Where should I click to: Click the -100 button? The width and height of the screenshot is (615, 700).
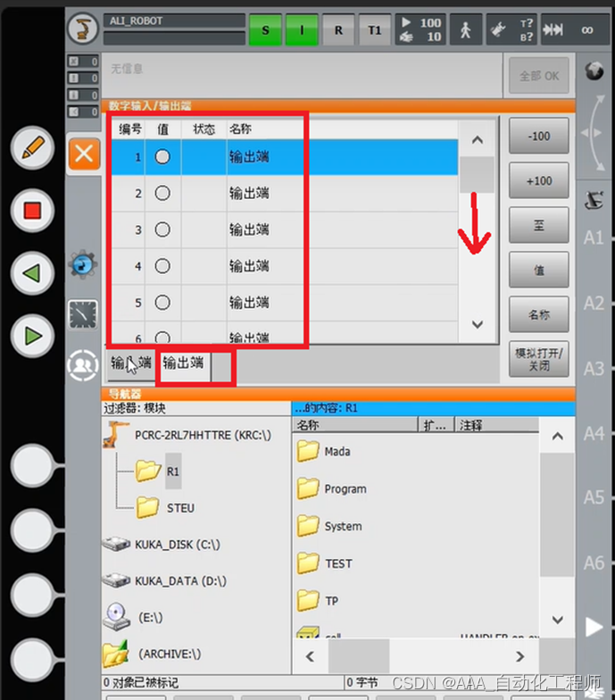(x=539, y=136)
